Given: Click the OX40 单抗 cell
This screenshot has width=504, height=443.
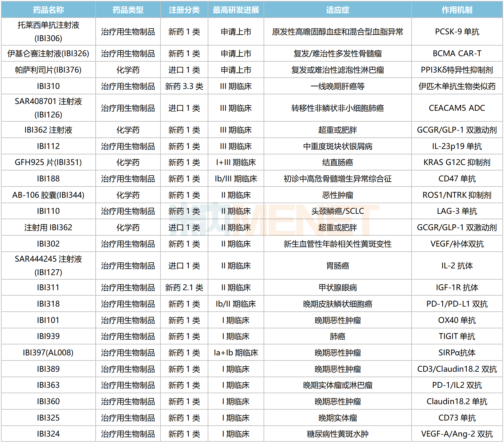Looking at the screenshot, I should pyautogui.click(x=457, y=320).
